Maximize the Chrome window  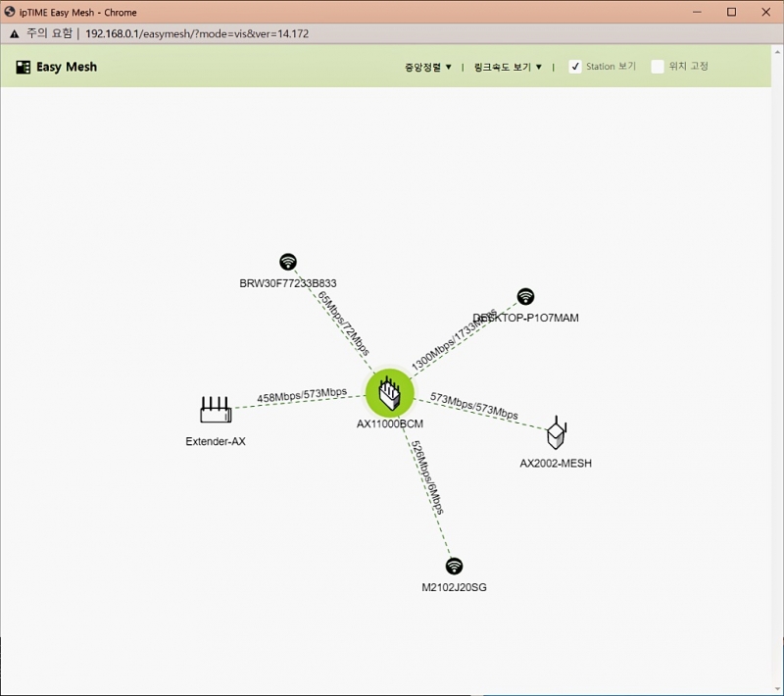pyautogui.click(x=731, y=12)
